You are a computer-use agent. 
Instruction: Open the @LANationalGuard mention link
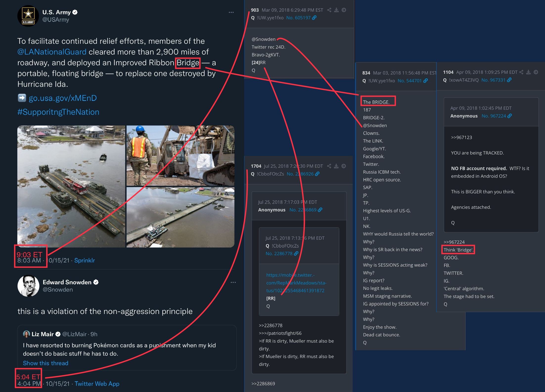tap(52, 52)
